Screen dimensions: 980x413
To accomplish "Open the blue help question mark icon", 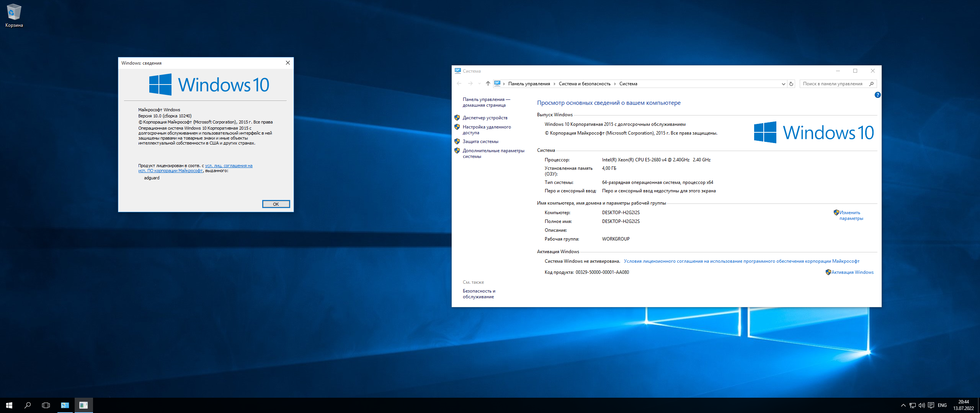I will (878, 95).
